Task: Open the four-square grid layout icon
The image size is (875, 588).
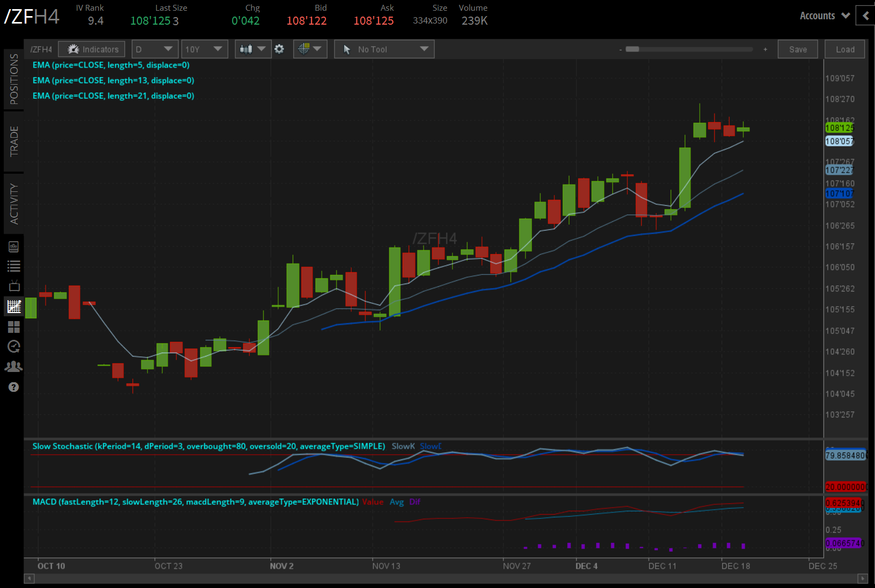Action: point(13,327)
